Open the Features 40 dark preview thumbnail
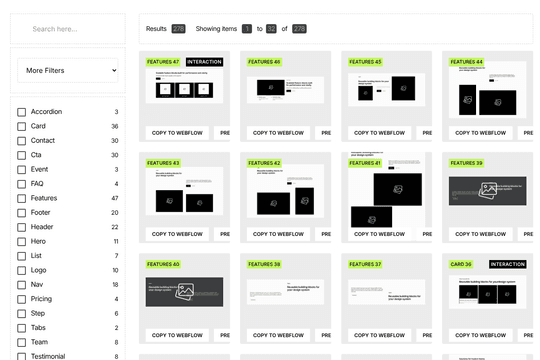This screenshot has height=360, width=540. (184, 292)
